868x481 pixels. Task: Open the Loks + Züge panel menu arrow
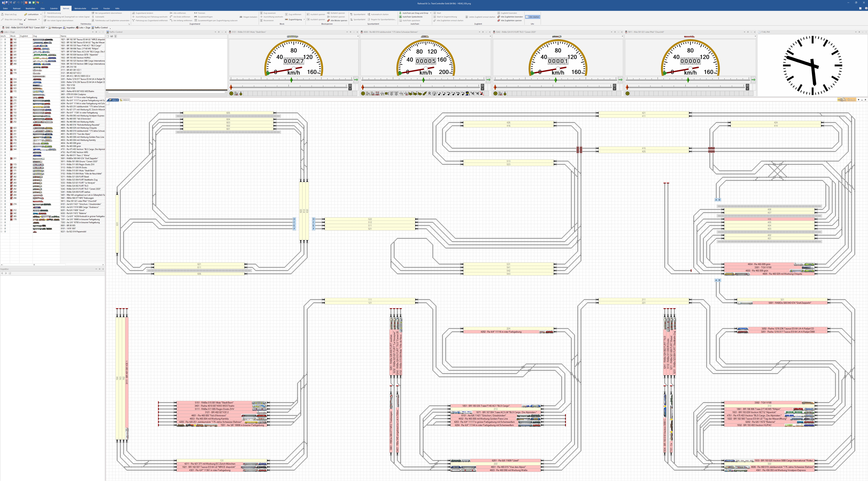tap(93, 32)
